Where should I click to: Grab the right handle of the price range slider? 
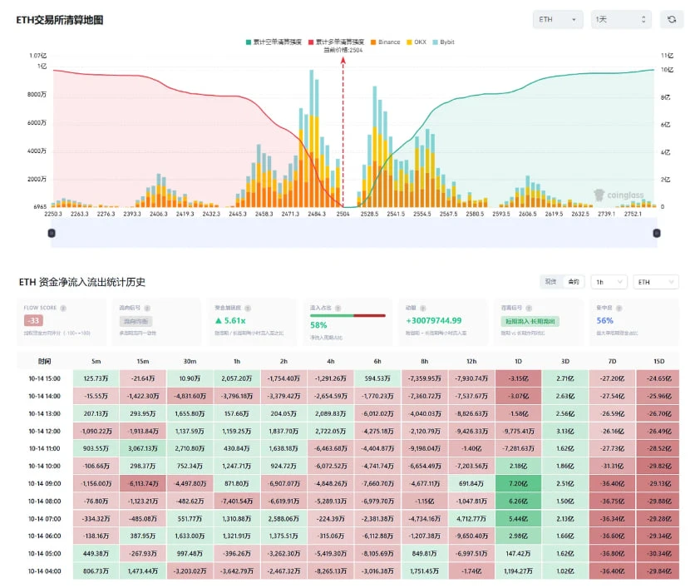coord(657,233)
